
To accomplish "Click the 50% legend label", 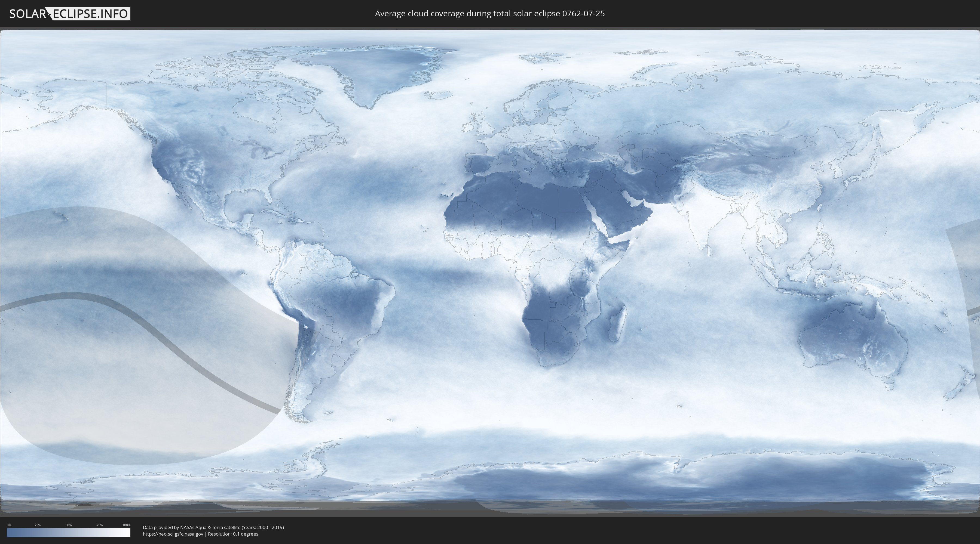I will click(69, 525).
